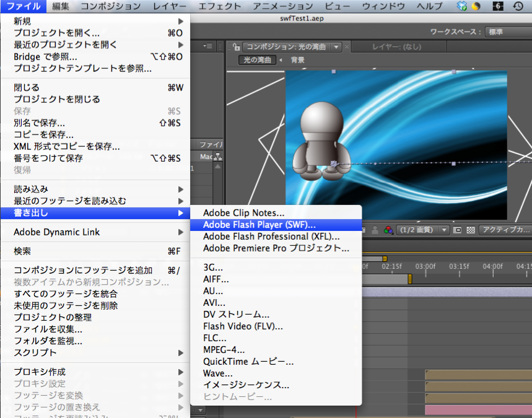Expand the 新規 submenu

click(95, 22)
